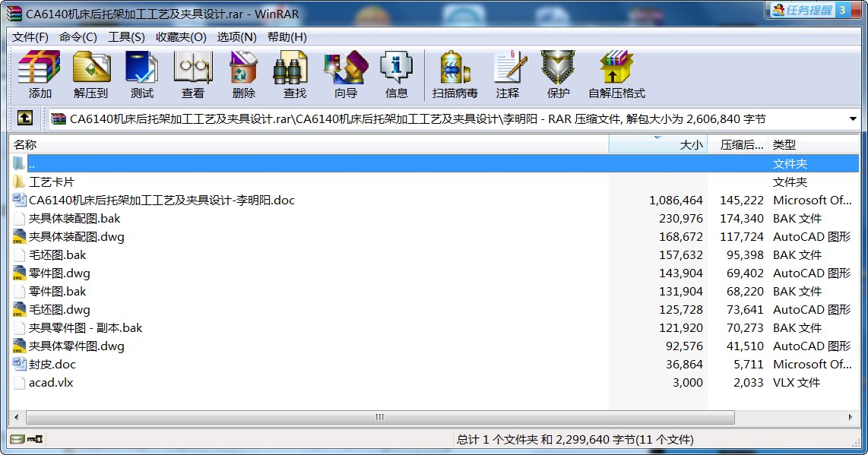Select file 夹具体装配图.bak

74,218
